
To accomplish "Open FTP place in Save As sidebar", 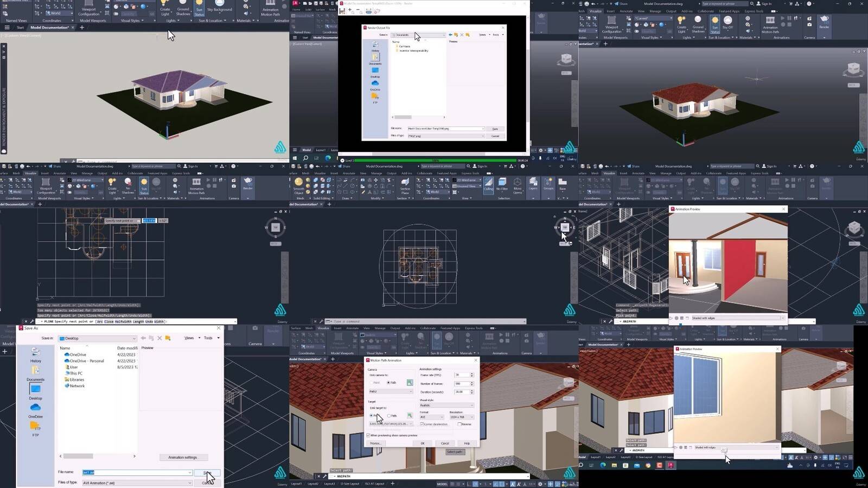I will point(35,429).
